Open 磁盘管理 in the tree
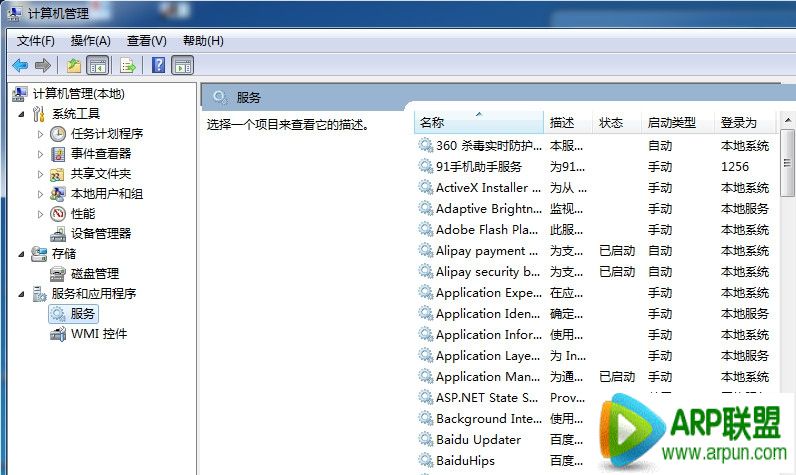This screenshot has width=796, height=475. click(x=94, y=274)
